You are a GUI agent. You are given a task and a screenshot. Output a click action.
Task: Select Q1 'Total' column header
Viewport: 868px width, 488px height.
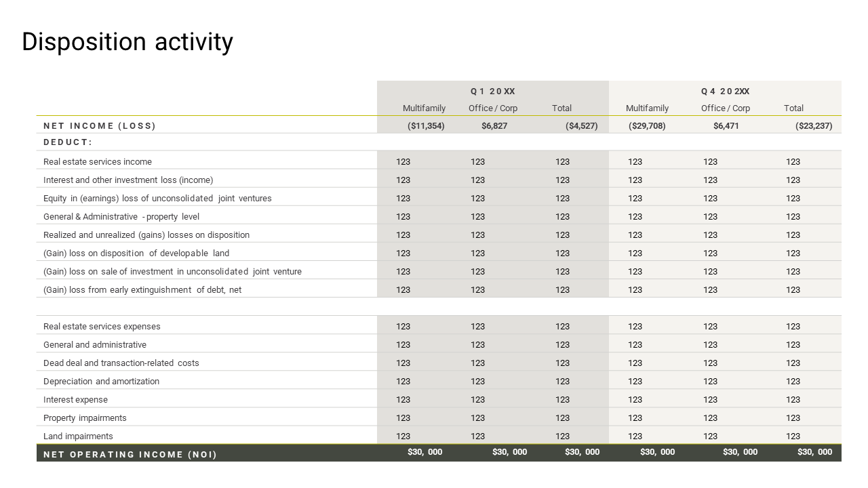tap(562, 108)
